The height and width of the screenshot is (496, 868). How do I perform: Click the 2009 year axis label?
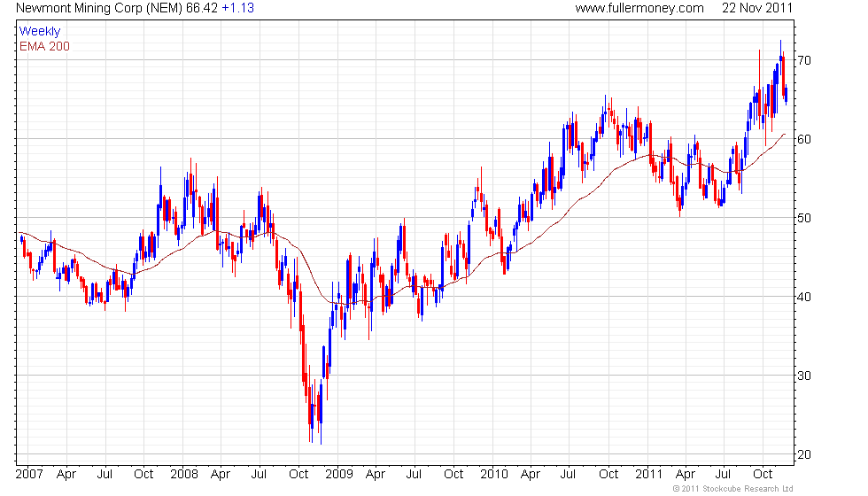click(x=339, y=475)
